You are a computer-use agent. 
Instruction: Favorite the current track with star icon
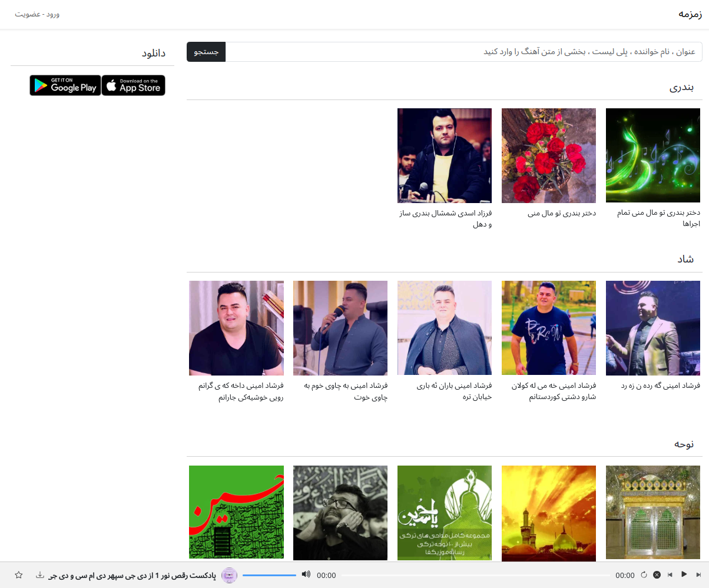click(x=19, y=575)
